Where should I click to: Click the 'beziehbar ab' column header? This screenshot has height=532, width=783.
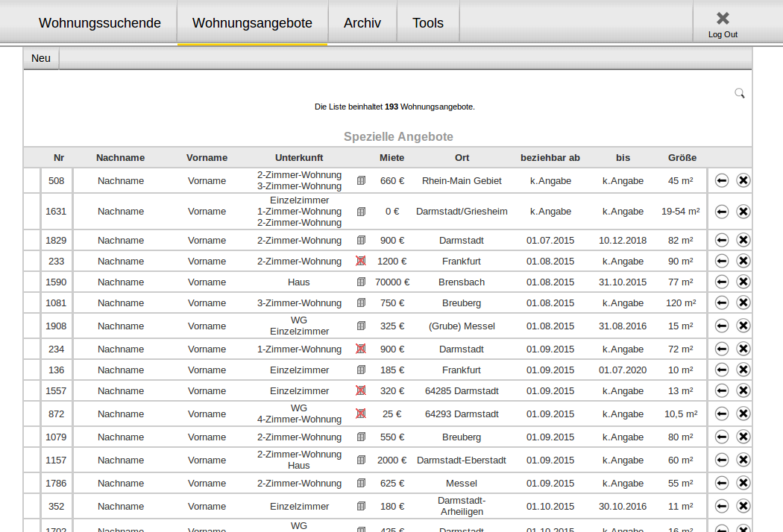pyautogui.click(x=550, y=158)
